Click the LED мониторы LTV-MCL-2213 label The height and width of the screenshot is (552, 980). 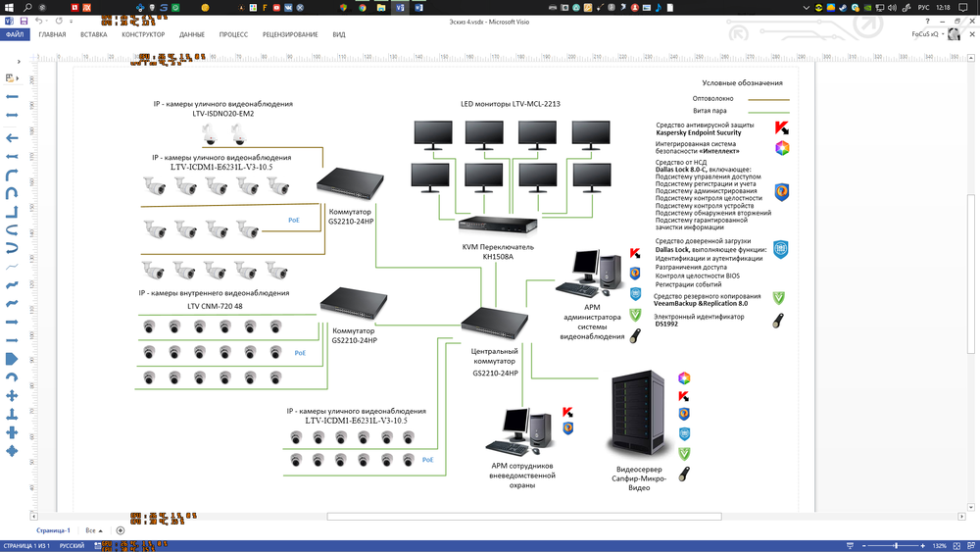pyautogui.click(x=510, y=104)
